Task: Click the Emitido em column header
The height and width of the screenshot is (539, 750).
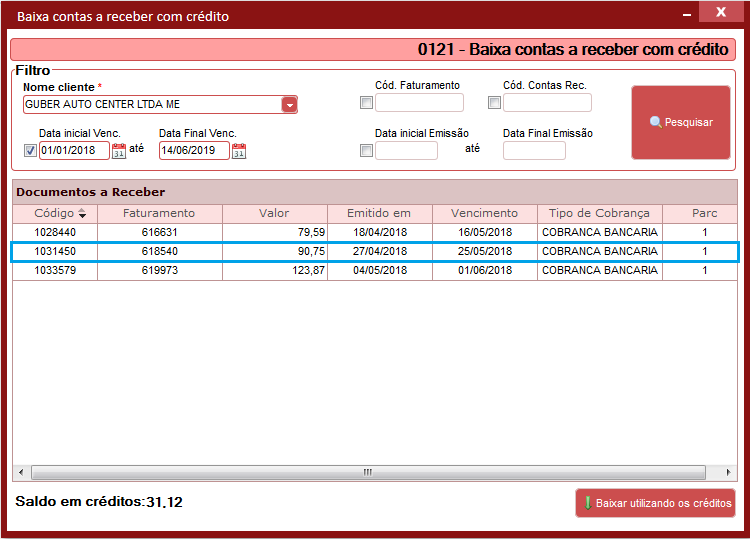Action: pos(380,213)
